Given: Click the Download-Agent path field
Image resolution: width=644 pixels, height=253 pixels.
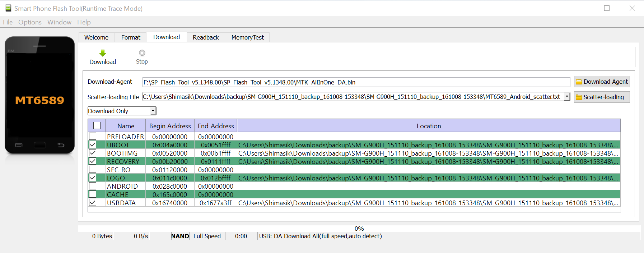Looking at the screenshot, I should point(355,82).
